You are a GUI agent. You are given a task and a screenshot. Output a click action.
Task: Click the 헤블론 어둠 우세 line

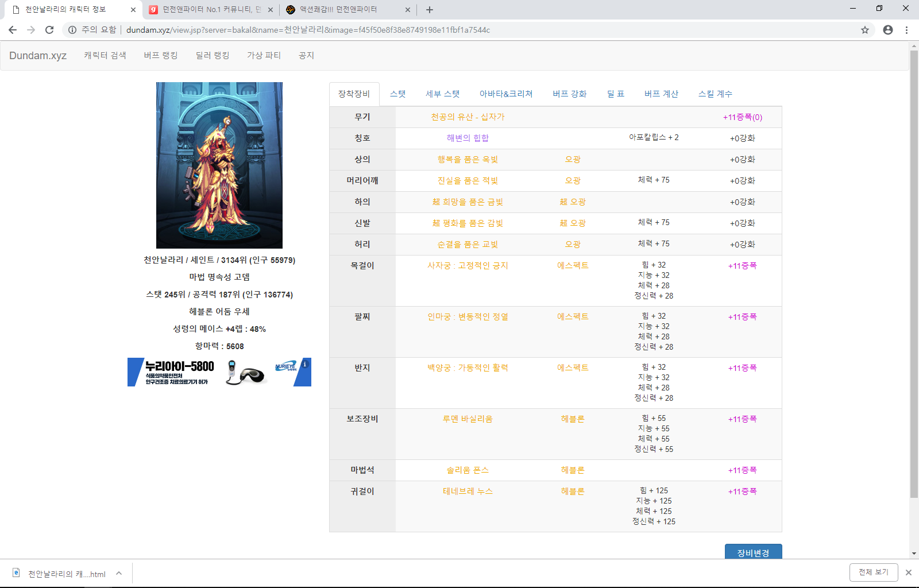pos(219,312)
